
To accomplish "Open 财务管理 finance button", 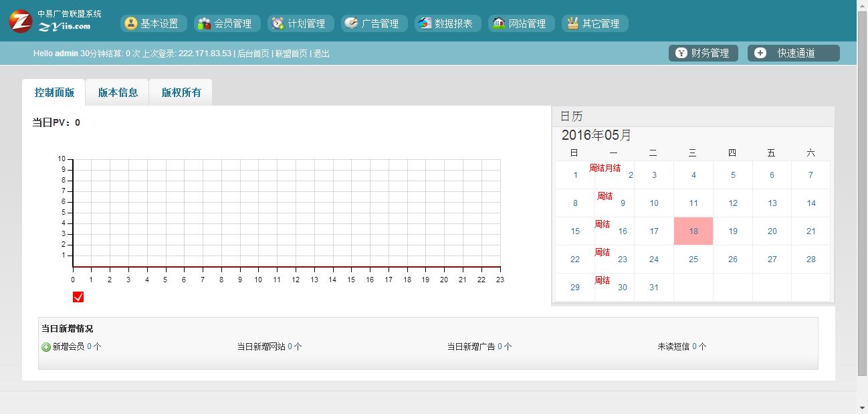I will pyautogui.click(x=703, y=53).
